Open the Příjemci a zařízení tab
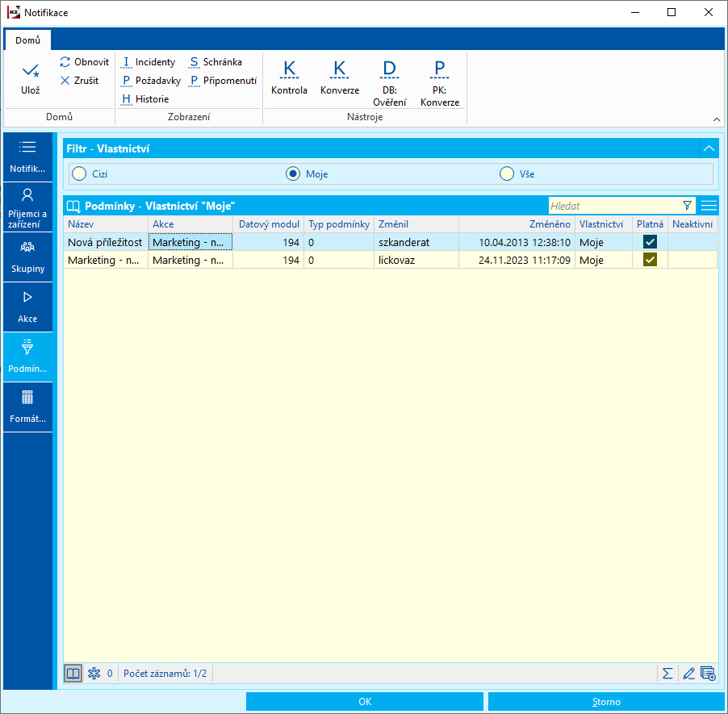Screen dimensions: 728x714 tap(27, 207)
